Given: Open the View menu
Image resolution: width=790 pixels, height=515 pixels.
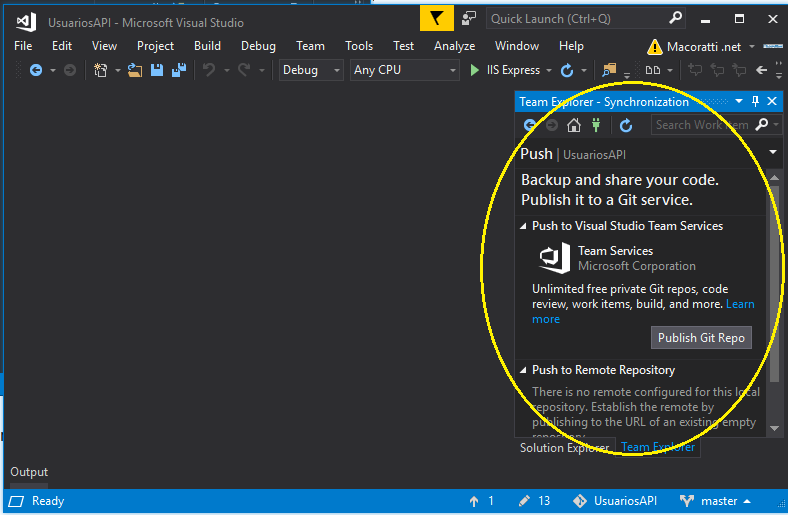Looking at the screenshot, I should click(x=104, y=46).
